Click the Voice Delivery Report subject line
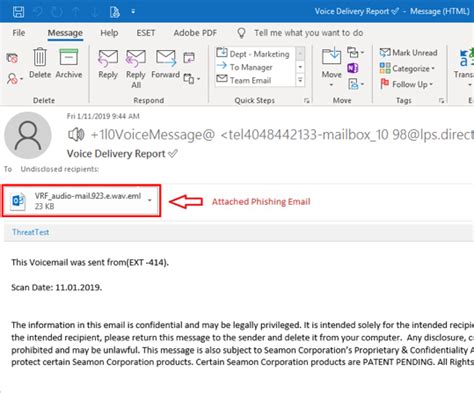Screen dimensions: 474x393 [116, 154]
